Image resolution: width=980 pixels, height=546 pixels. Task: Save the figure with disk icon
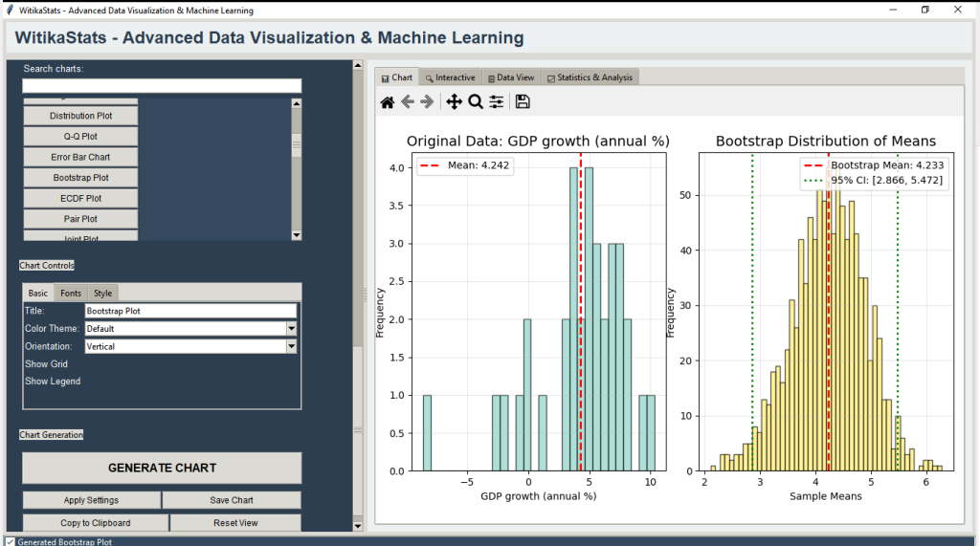tap(523, 101)
